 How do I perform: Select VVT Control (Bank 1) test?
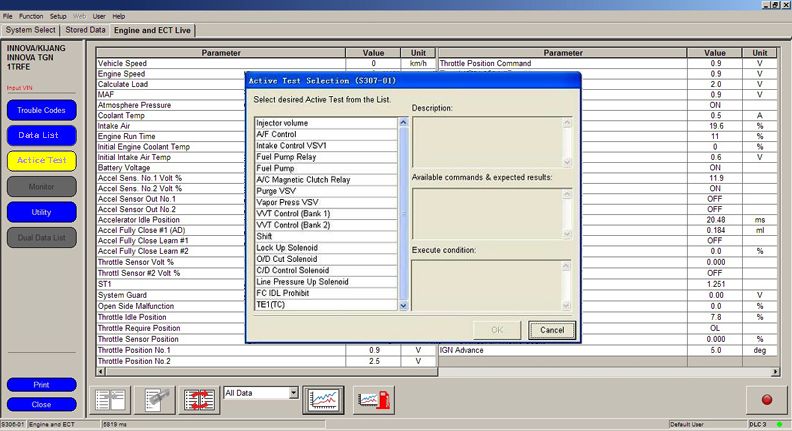326,214
